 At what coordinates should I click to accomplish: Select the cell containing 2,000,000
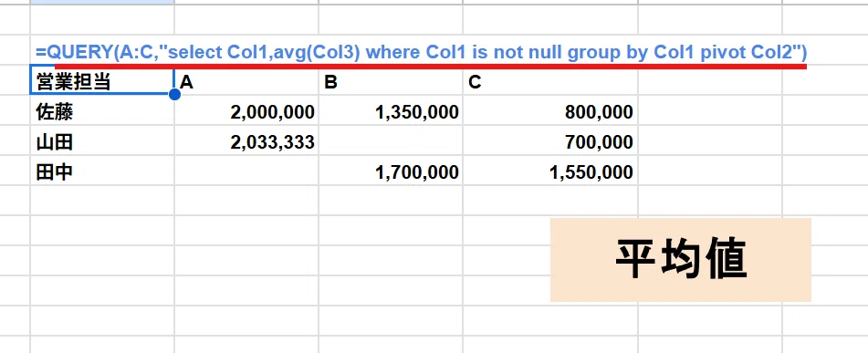[x=246, y=112]
